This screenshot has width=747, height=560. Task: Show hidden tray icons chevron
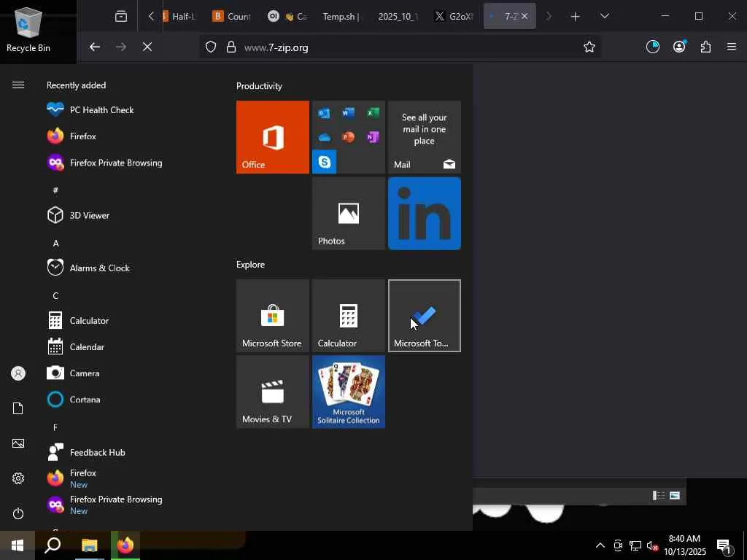(x=600, y=545)
